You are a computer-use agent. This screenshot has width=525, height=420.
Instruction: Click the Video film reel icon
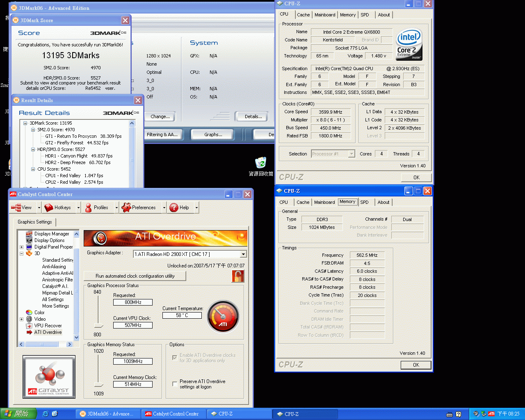[x=29, y=319]
